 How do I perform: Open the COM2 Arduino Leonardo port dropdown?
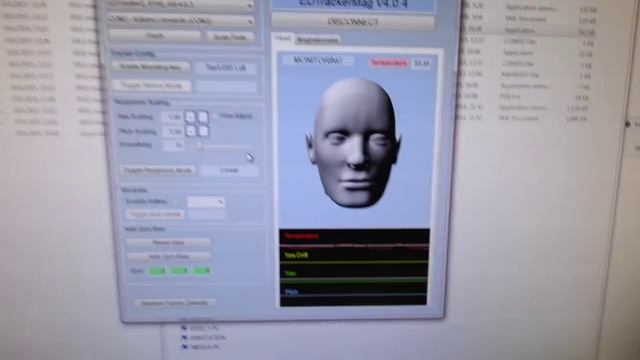coord(180,20)
